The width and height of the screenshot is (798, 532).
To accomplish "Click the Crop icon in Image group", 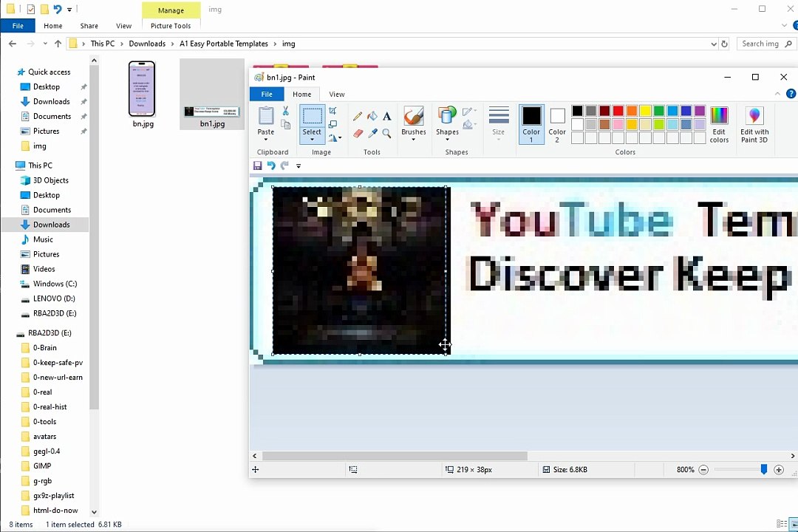I will click(x=332, y=111).
